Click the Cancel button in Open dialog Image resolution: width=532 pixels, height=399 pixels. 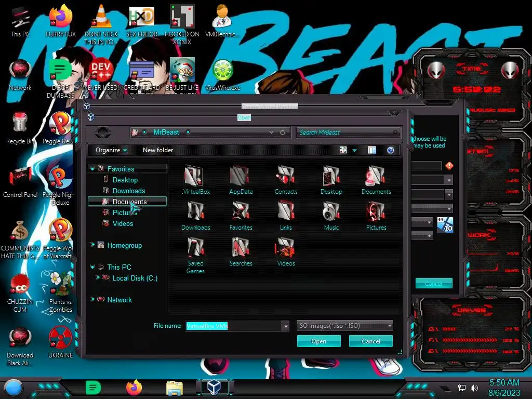click(371, 341)
